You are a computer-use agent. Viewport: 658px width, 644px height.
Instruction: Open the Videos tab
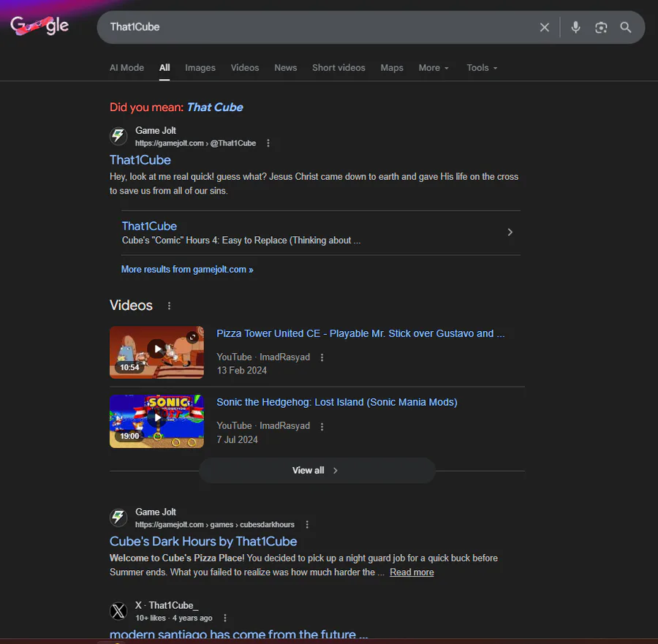coord(245,67)
